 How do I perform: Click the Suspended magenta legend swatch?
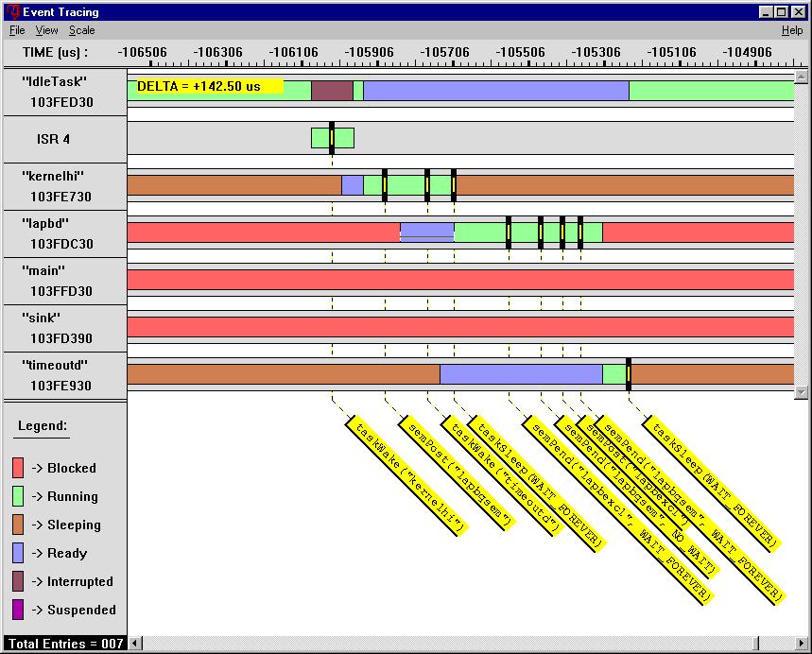point(18,610)
